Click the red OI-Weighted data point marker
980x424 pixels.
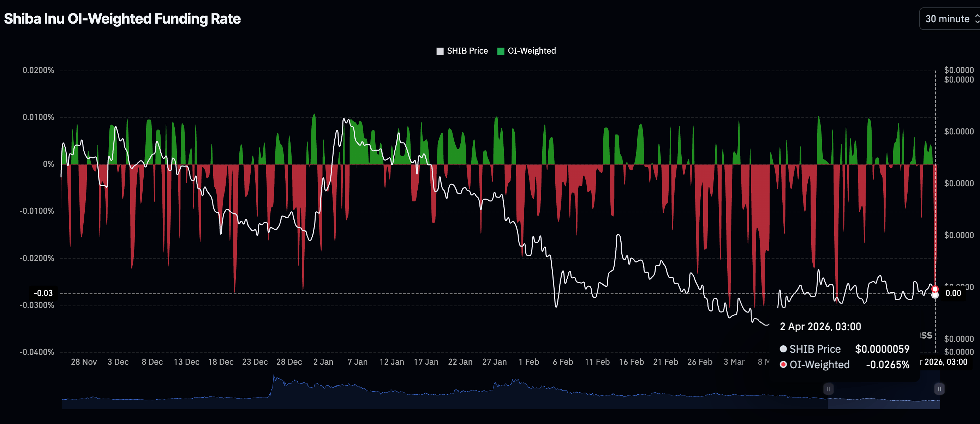click(x=935, y=289)
